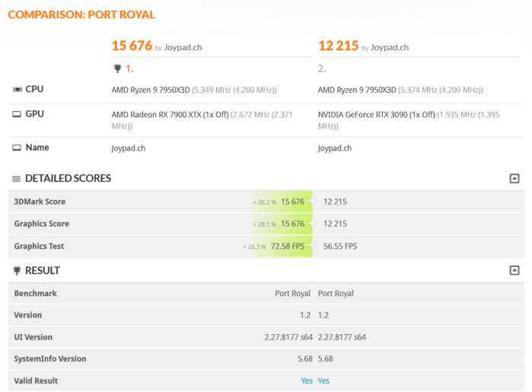Image resolution: width=532 pixels, height=392 pixels.
Task: Click Joypad.ch name under second result
Action: [335, 148]
